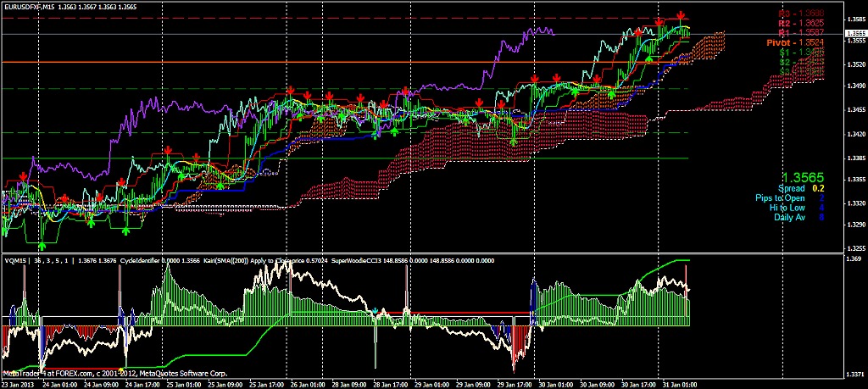Click the 23 Jan 2013 date on time axis

click(19, 384)
